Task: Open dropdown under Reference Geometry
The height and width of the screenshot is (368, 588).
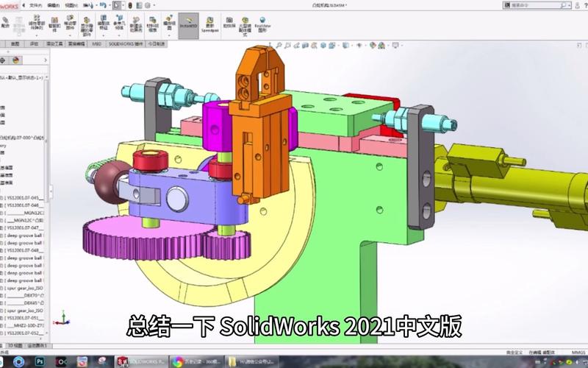Action: click(119, 35)
